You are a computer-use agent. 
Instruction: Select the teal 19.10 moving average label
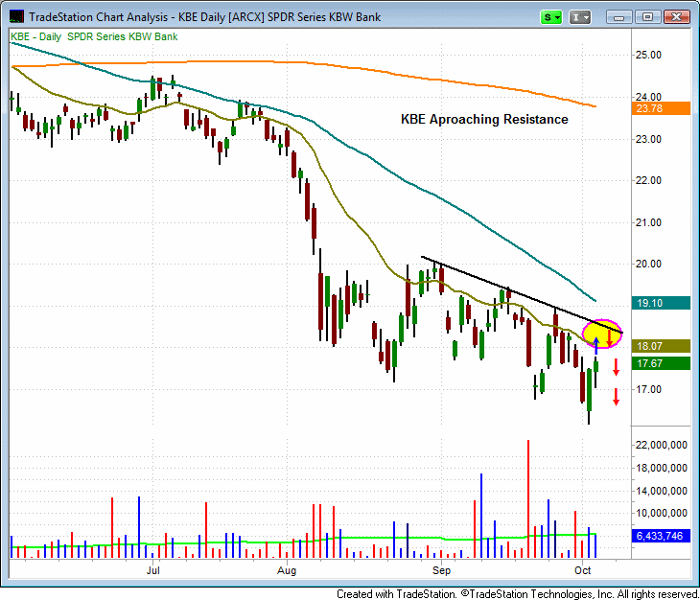click(x=661, y=303)
